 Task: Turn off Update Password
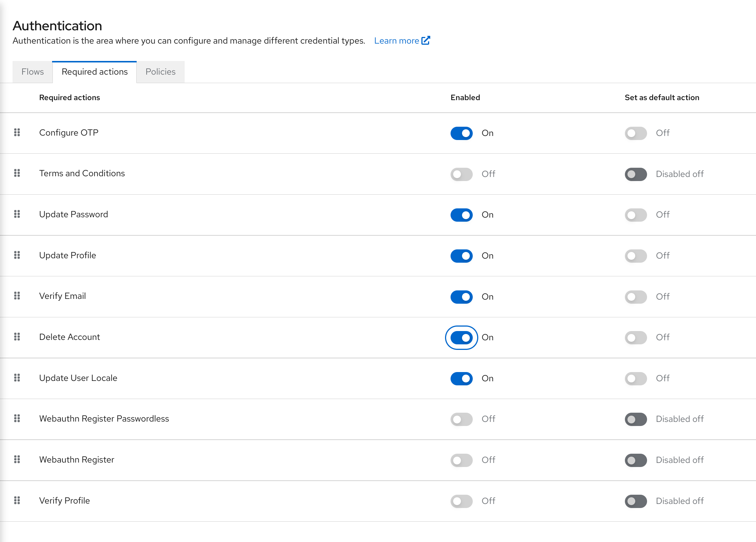click(461, 215)
